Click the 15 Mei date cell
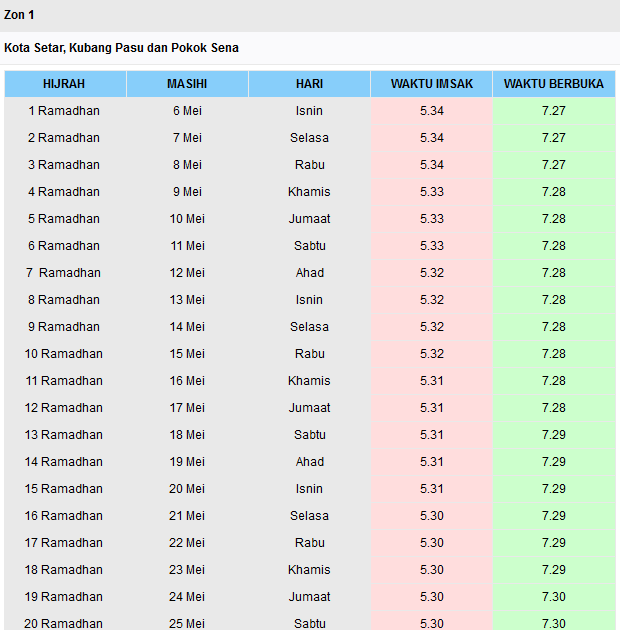Screen dimensions: 620x630 coord(187,354)
